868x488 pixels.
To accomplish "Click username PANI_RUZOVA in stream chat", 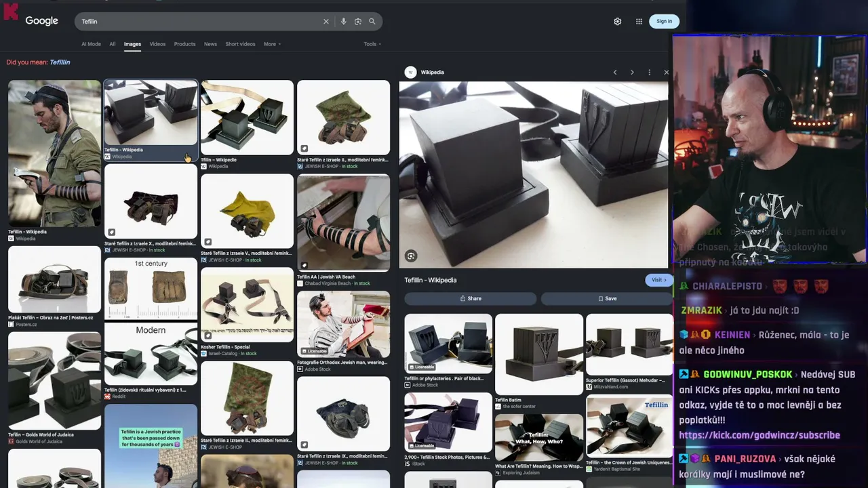I will pos(745,459).
